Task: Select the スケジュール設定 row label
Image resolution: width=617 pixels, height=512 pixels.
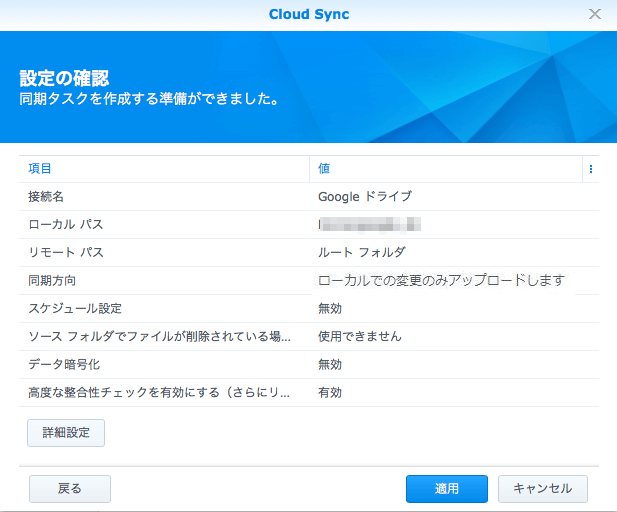Action: pyautogui.click(x=75, y=309)
